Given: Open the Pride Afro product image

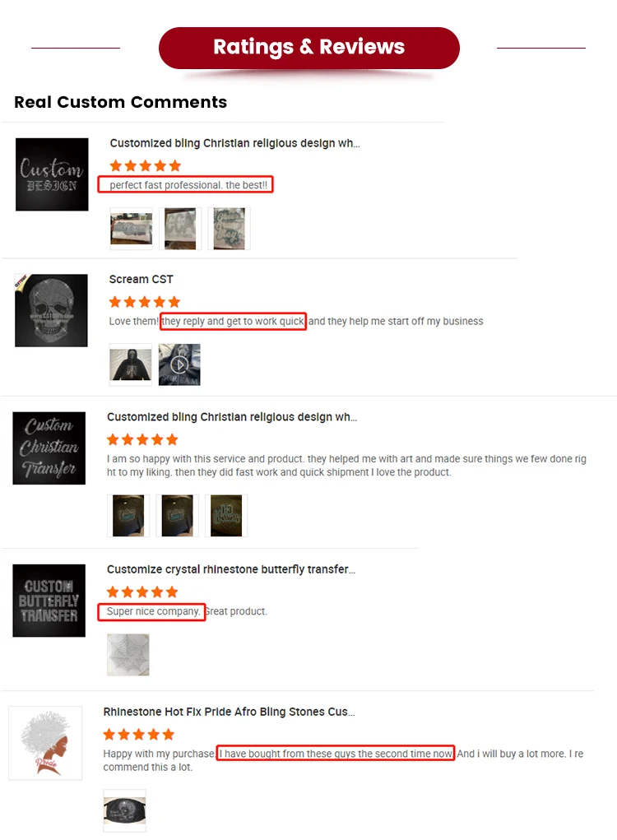Looking at the screenshot, I should tap(45, 743).
